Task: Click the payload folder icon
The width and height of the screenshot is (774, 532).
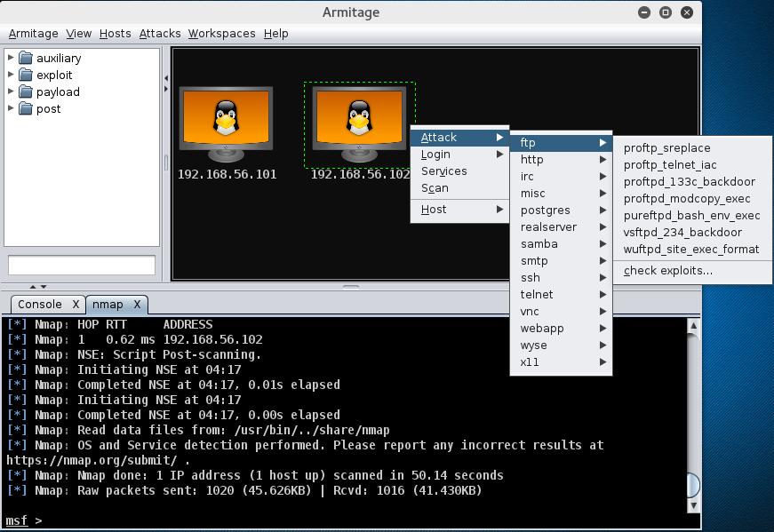Action: 26,91
